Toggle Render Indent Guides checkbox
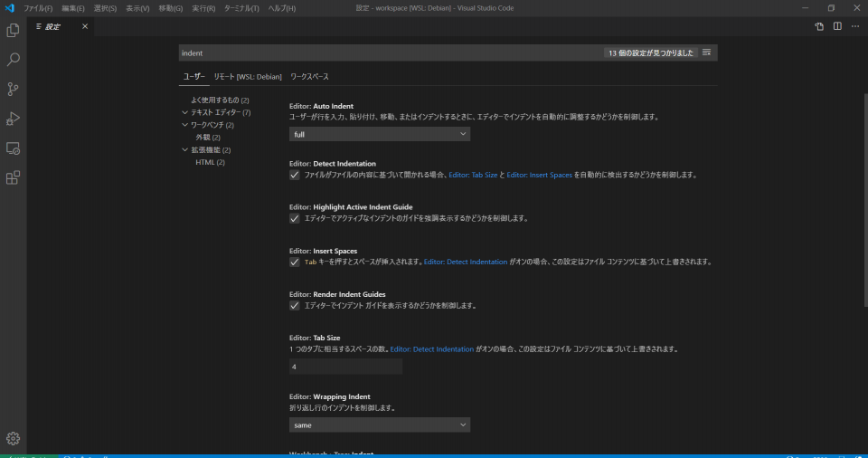The height and width of the screenshot is (458, 868). coord(295,306)
